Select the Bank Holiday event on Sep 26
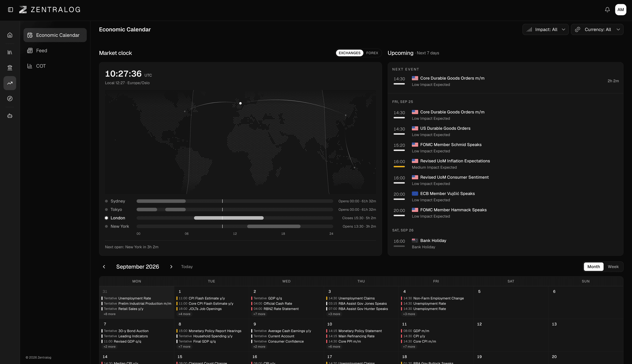Screen dimensions: 632x364 505,244
